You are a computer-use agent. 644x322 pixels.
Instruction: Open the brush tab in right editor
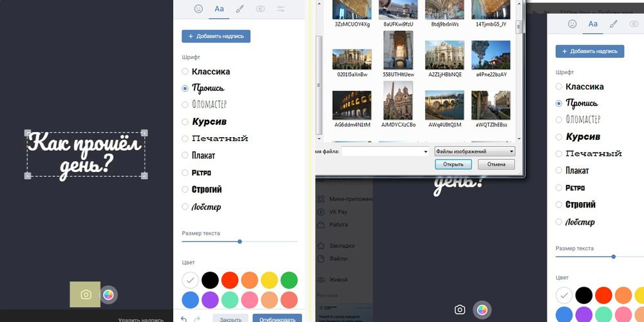click(614, 24)
